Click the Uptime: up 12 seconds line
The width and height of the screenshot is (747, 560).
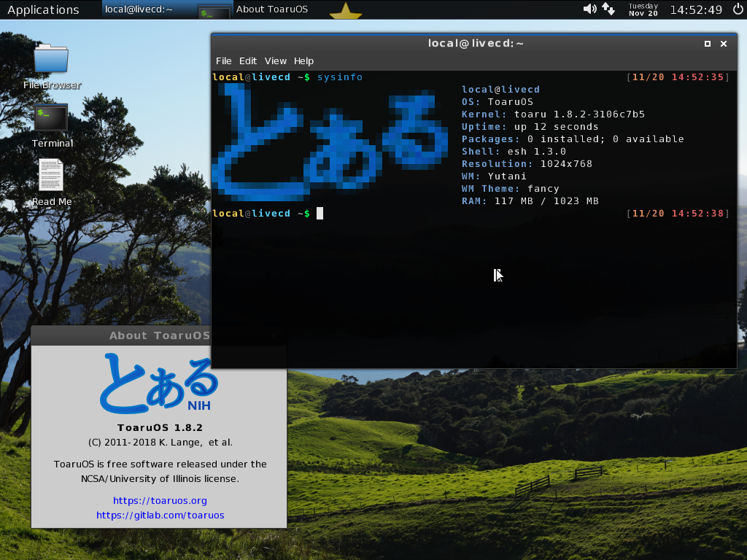click(530, 127)
